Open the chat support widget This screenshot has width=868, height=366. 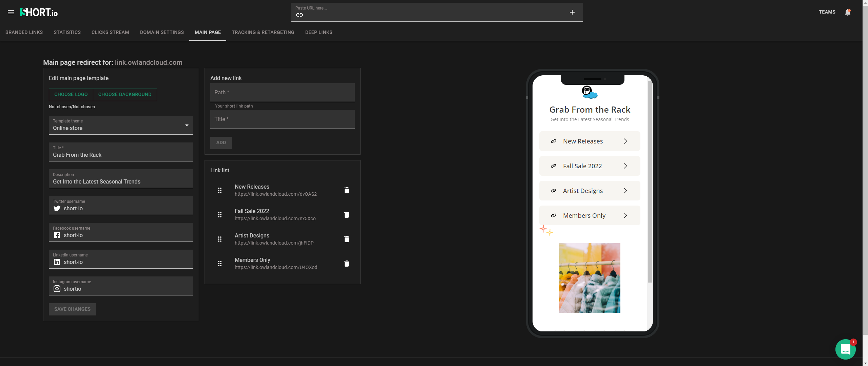point(845,349)
